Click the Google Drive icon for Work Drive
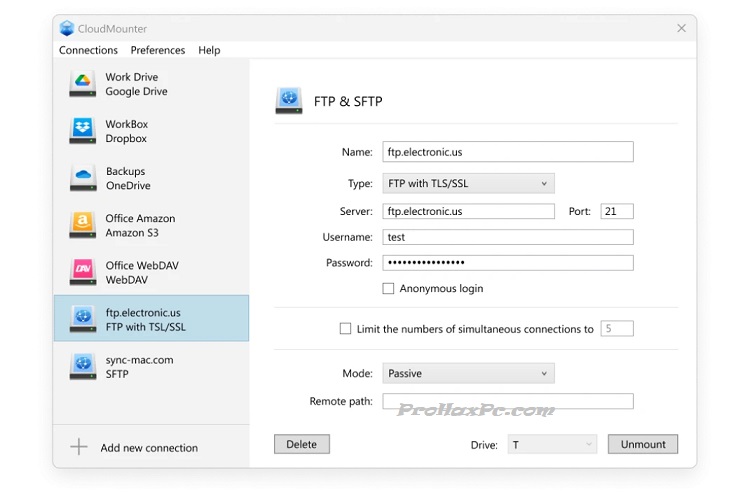750x497 pixels. [82, 83]
